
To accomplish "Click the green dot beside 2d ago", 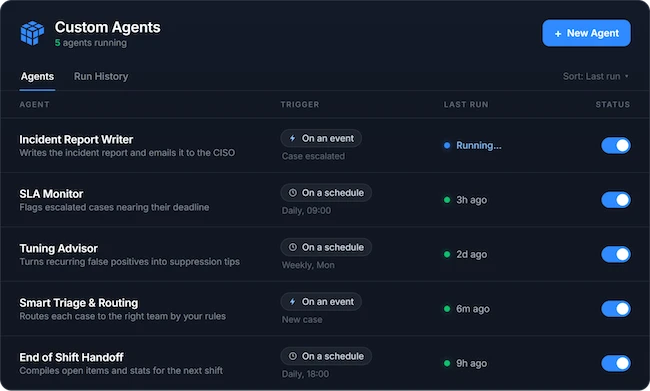I will [x=447, y=254].
